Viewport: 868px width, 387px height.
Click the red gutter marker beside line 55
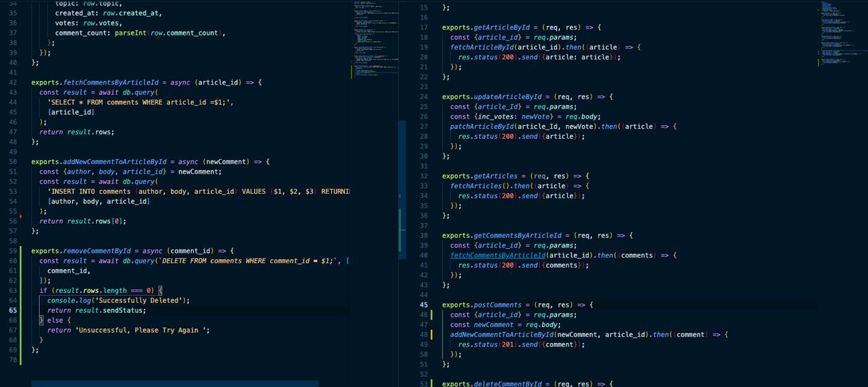coord(21,216)
